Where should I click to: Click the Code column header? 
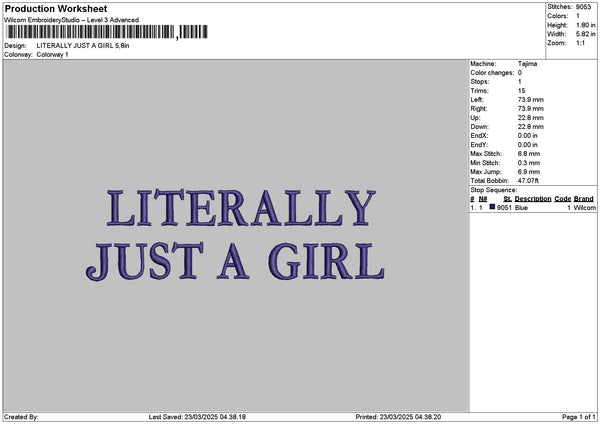562,199
